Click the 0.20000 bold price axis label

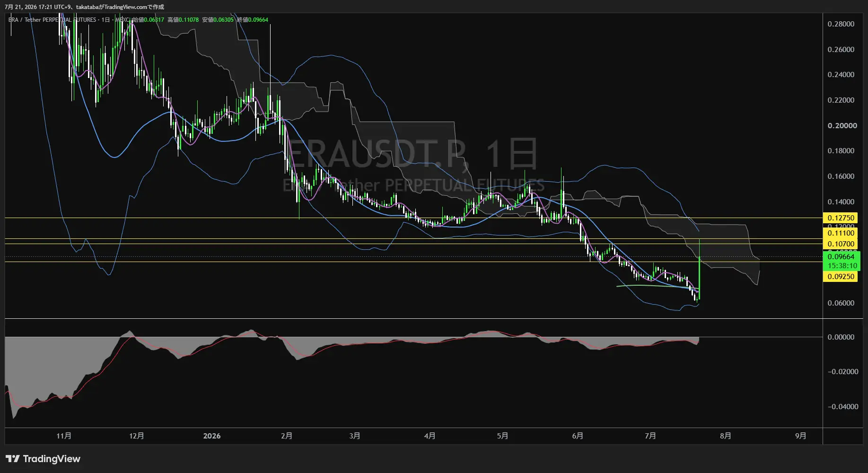842,125
